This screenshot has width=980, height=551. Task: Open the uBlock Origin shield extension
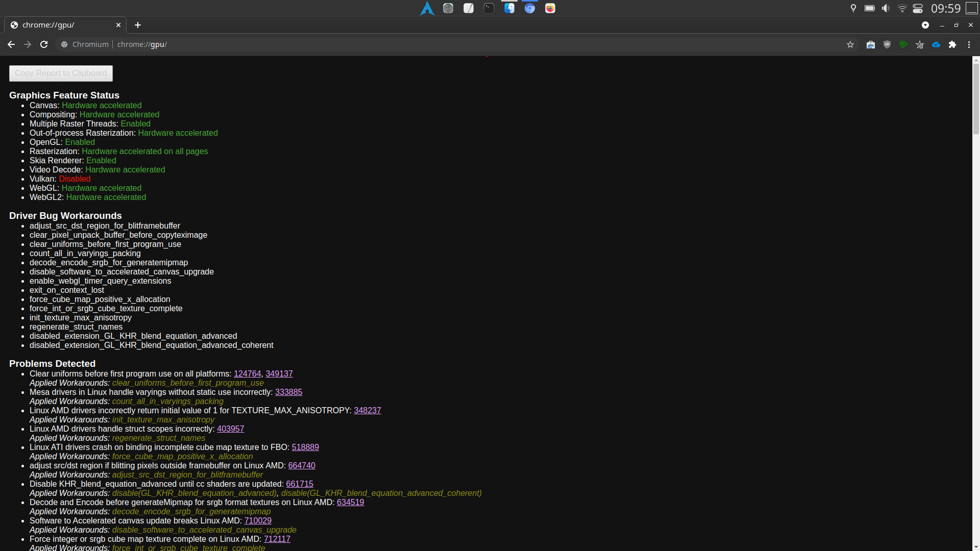tap(887, 44)
